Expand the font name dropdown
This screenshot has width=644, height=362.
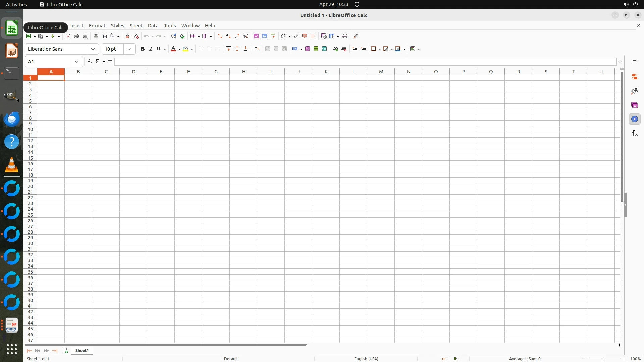[93, 49]
